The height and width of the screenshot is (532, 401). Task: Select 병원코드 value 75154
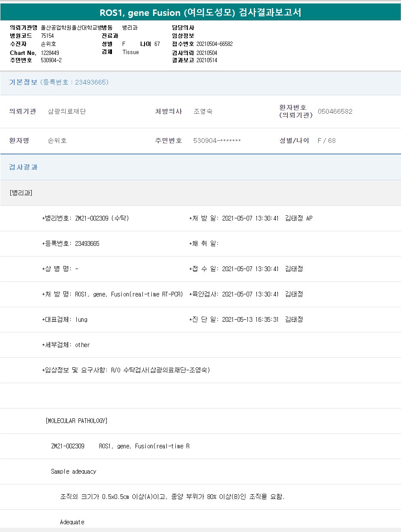tap(48, 36)
